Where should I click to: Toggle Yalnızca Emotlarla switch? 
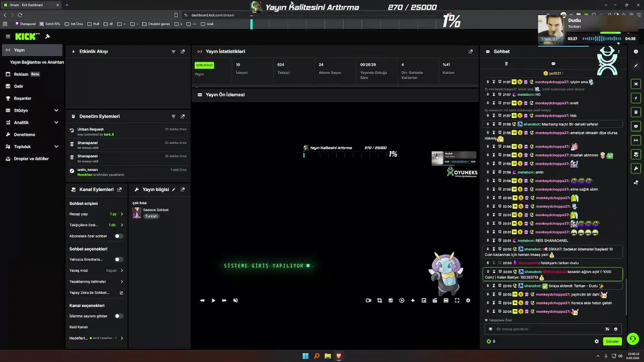[119, 259]
